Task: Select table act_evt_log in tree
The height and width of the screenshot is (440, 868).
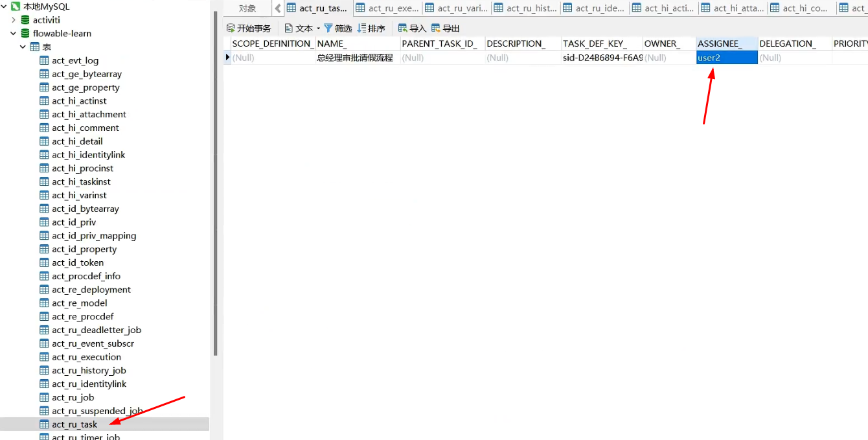Action: click(75, 60)
